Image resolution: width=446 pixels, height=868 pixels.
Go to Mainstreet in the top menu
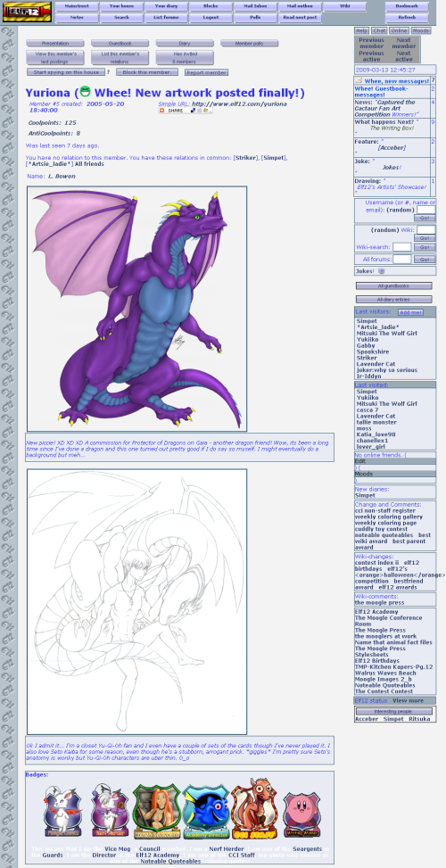pos(77,6)
